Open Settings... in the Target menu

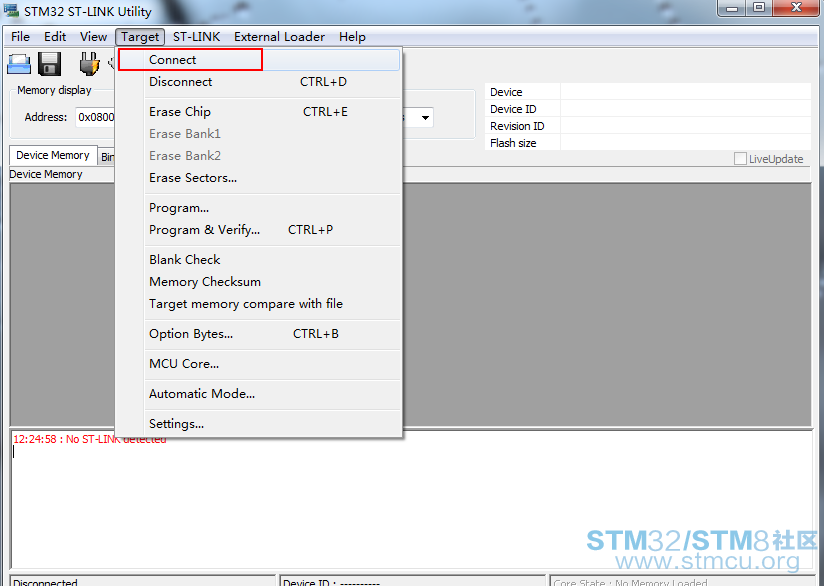[x=259, y=424]
